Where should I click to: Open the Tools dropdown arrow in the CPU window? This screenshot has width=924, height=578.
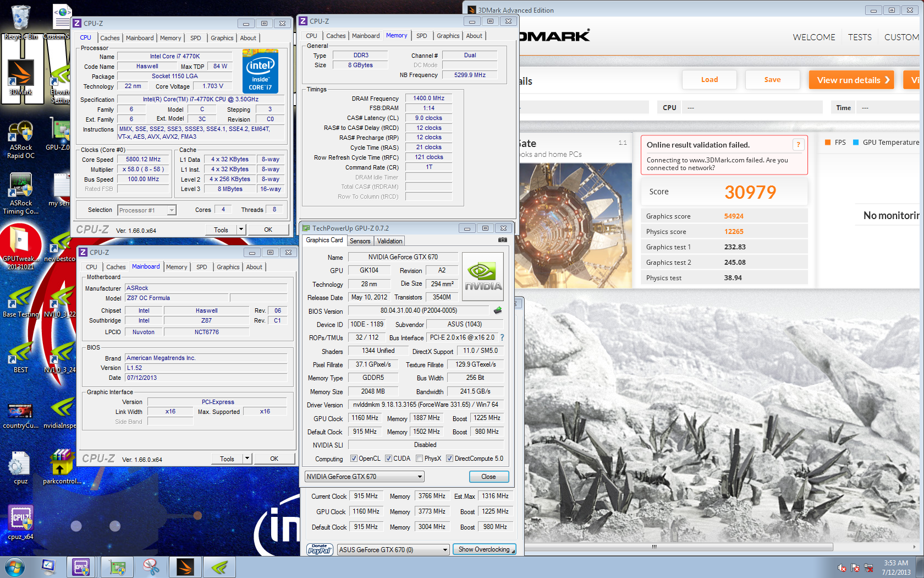(x=240, y=230)
